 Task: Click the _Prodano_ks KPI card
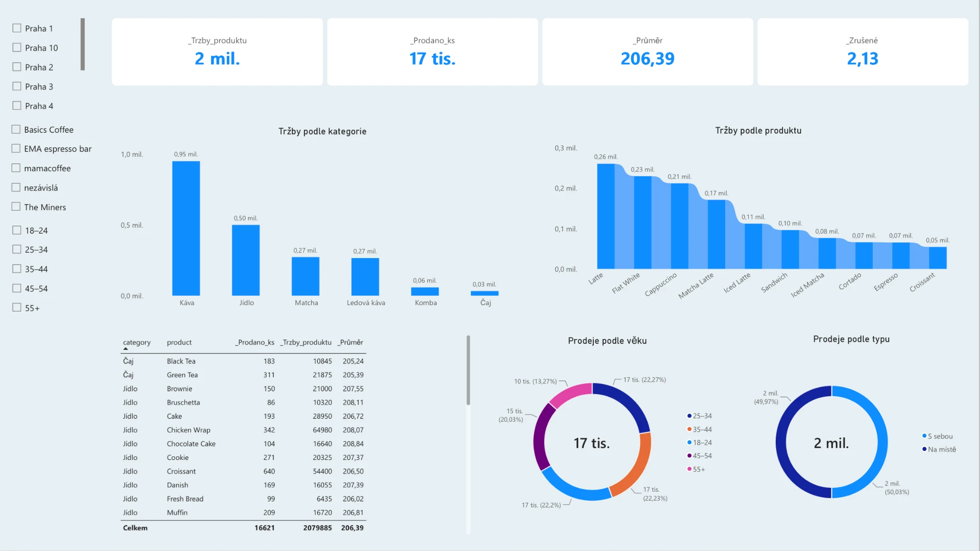[433, 52]
